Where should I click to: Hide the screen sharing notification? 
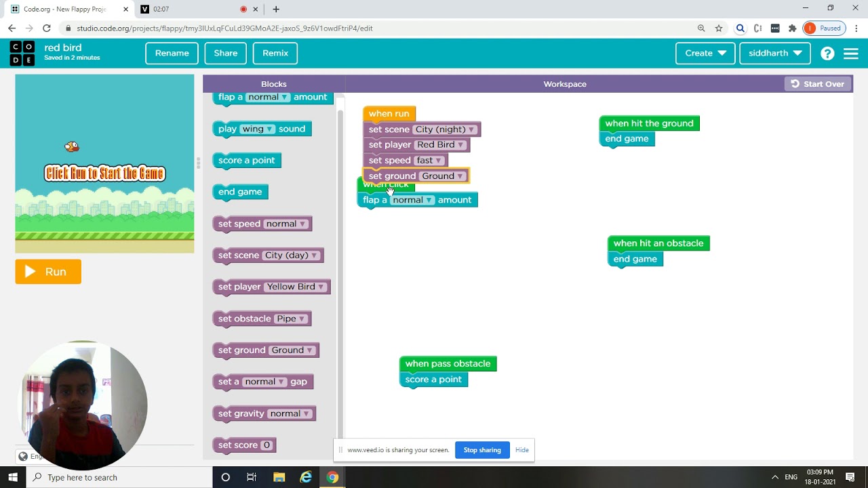521,450
